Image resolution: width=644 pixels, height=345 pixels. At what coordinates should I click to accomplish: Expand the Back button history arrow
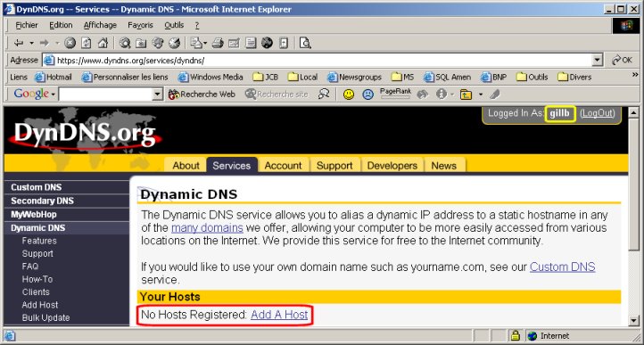(31, 43)
